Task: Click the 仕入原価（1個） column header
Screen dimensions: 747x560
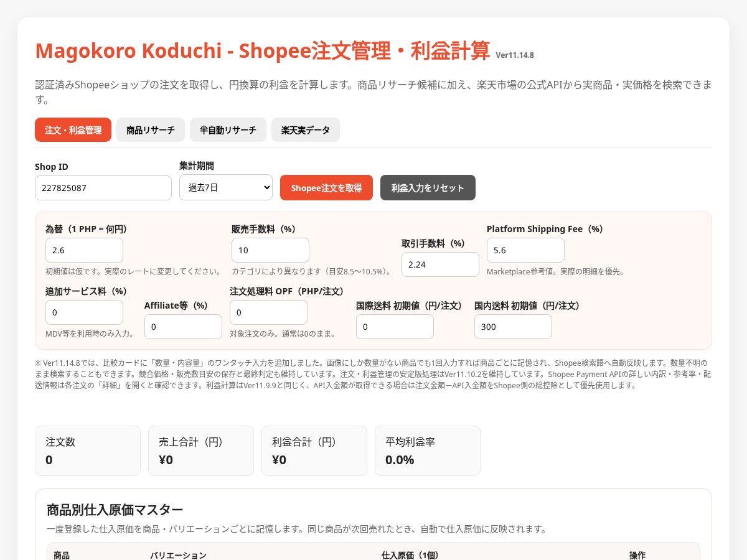Action: click(410, 555)
